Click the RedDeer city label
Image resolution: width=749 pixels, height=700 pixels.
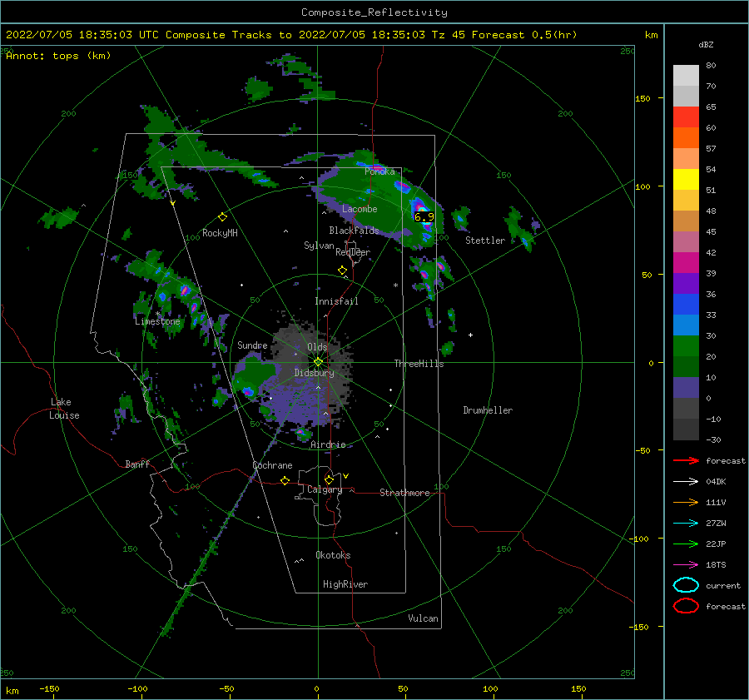pos(353,252)
